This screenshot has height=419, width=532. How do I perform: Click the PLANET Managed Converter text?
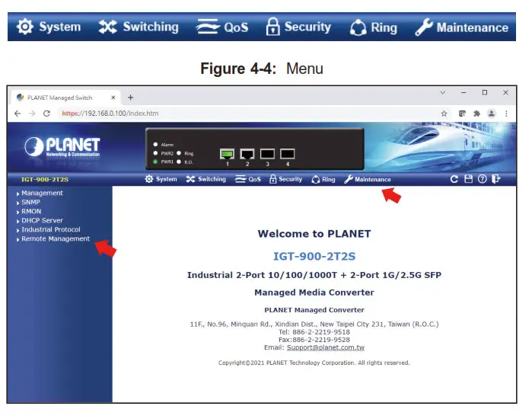coord(314,310)
